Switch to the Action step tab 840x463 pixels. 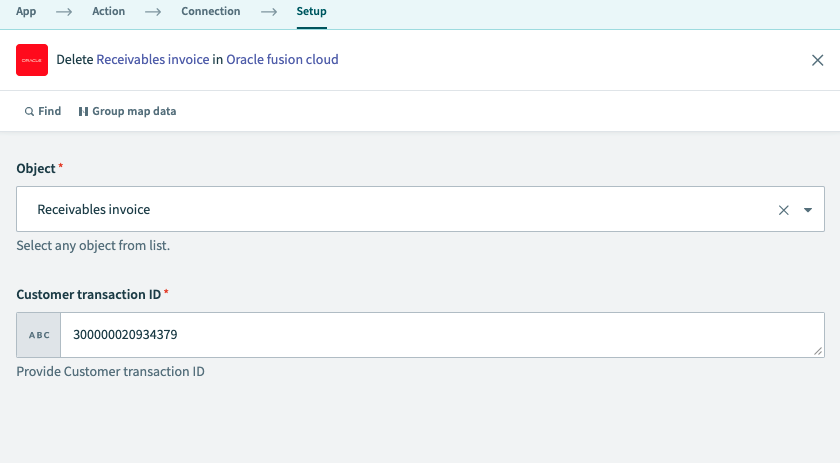[x=109, y=12]
